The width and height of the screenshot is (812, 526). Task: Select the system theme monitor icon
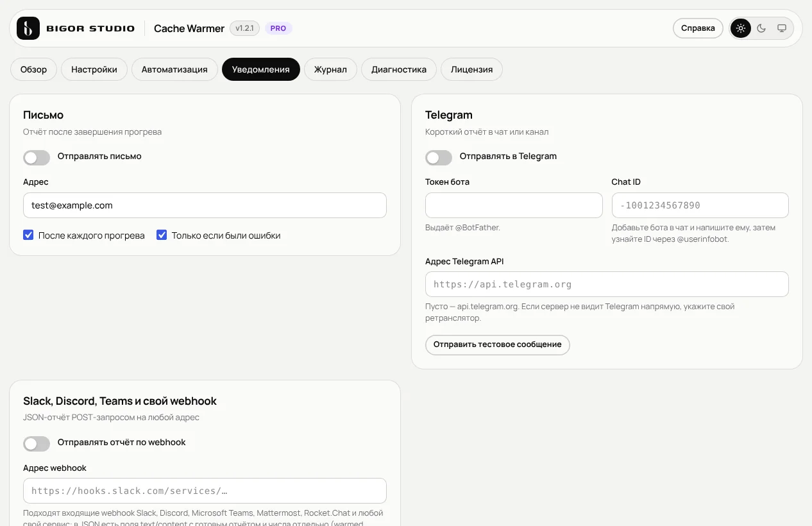click(782, 28)
